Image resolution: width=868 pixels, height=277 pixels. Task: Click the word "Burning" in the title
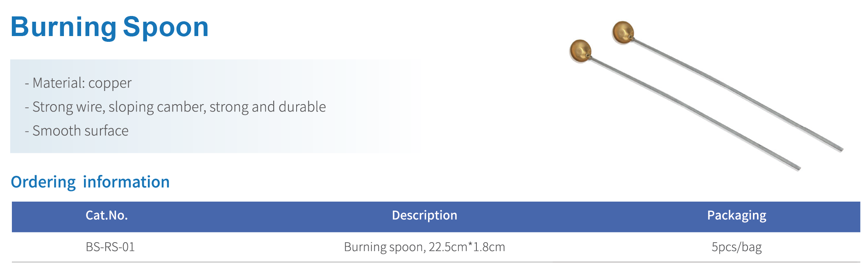tap(63, 27)
